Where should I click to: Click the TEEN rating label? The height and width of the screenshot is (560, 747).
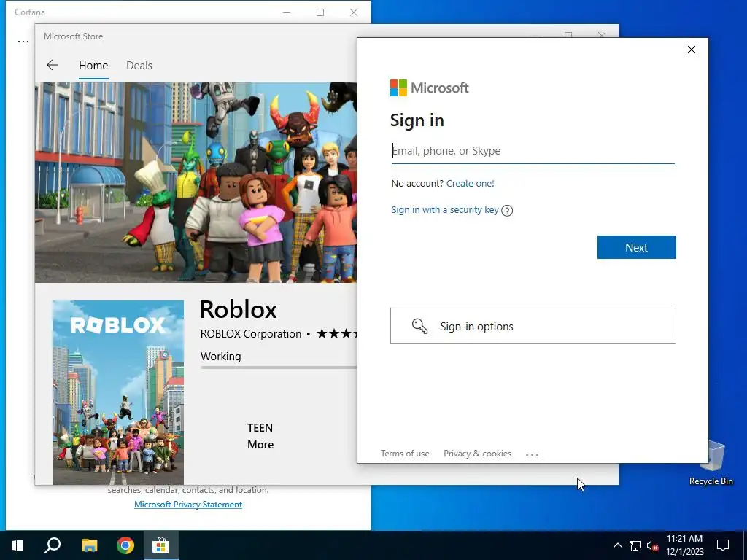pos(260,427)
